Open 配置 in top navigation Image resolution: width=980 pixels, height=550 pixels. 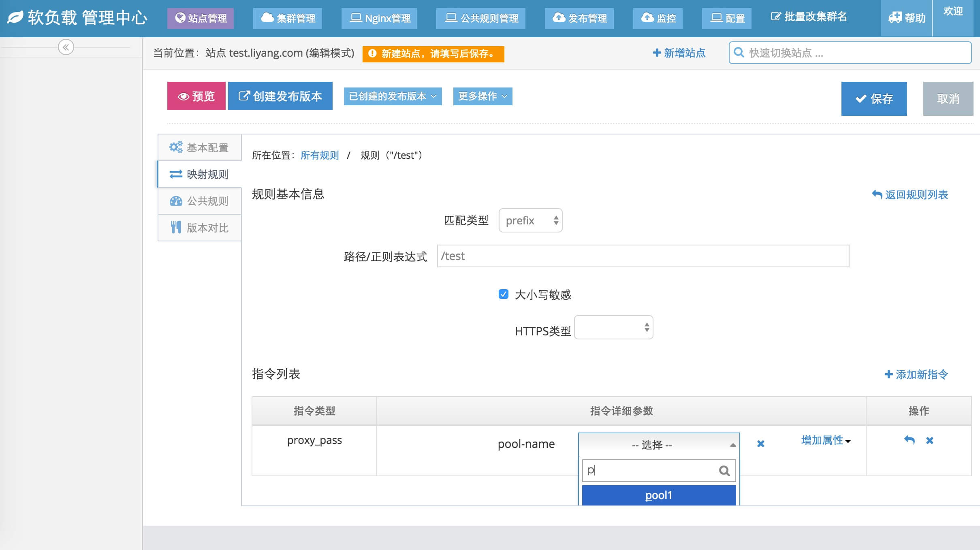pos(726,18)
